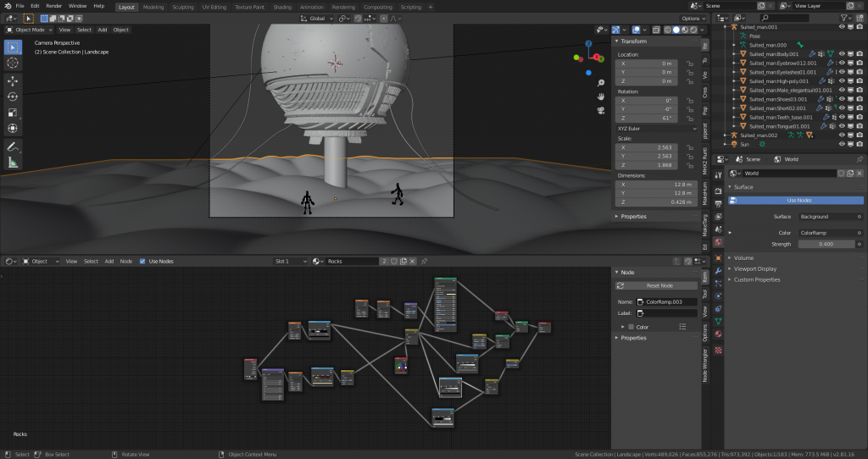Expand the viewport Properties panel
The image size is (868, 459).
[633, 216]
